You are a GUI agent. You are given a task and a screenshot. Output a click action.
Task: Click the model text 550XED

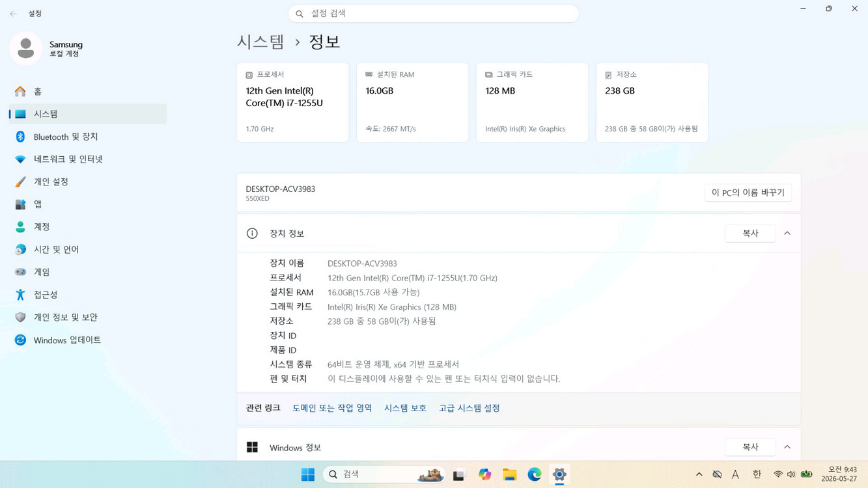pos(257,199)
